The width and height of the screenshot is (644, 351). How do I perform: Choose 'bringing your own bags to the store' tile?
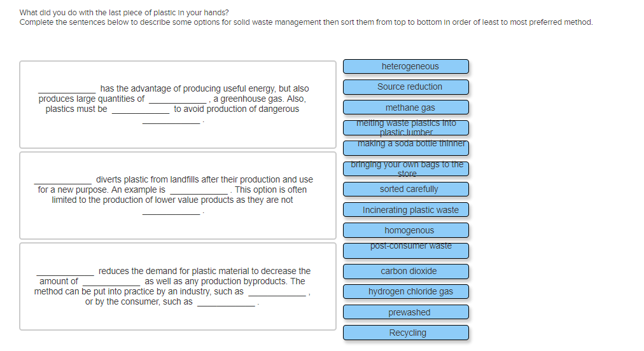coord(406,169)
